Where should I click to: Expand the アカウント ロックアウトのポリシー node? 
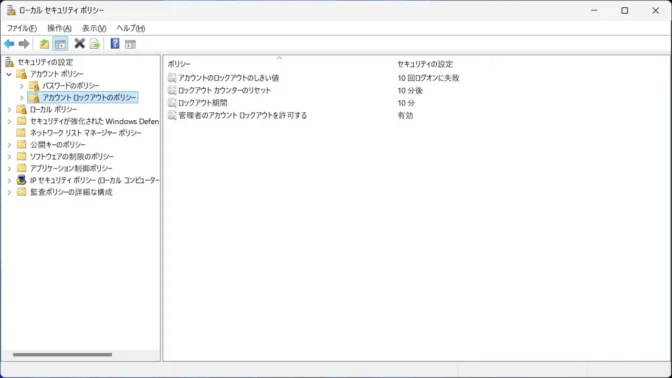(x=21, y=98)
